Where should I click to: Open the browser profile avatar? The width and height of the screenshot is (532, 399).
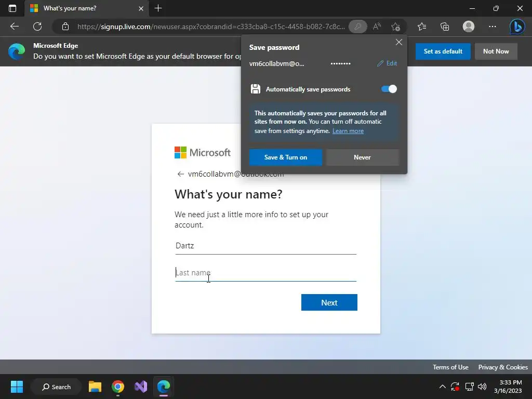469,26
